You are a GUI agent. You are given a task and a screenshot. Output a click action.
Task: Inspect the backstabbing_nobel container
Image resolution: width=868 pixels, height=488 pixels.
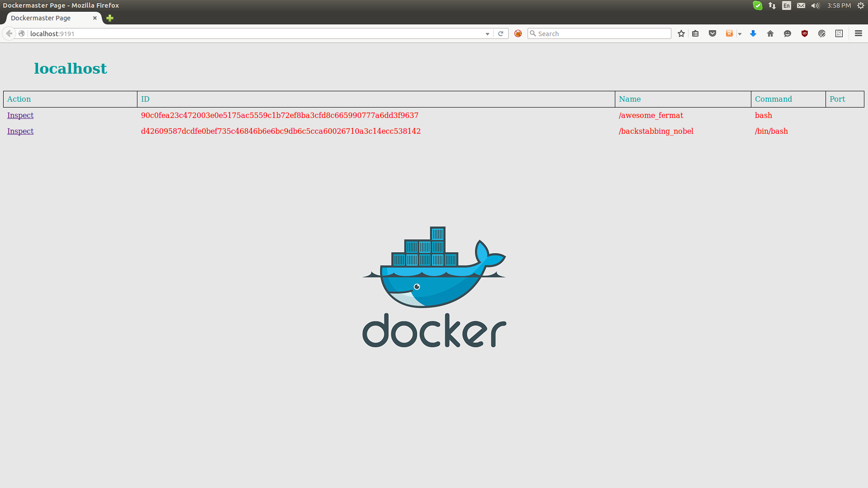pyautogui.click(x=20, y=131)
